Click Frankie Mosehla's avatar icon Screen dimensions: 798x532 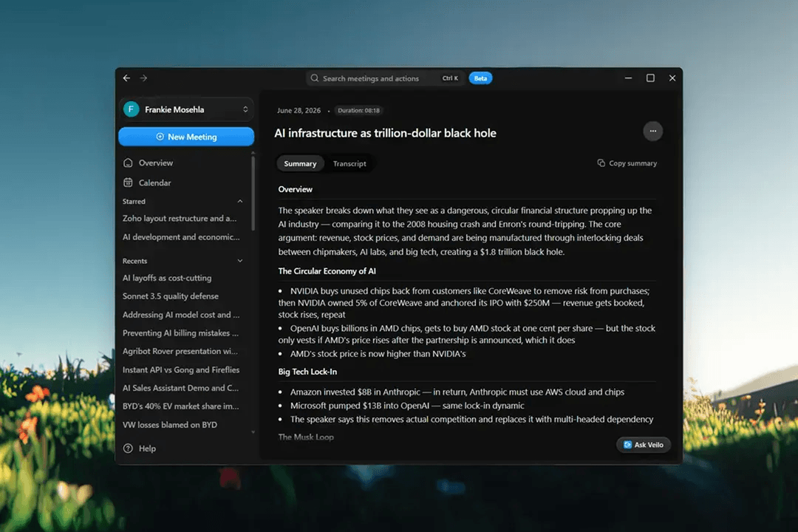point(132,109)
